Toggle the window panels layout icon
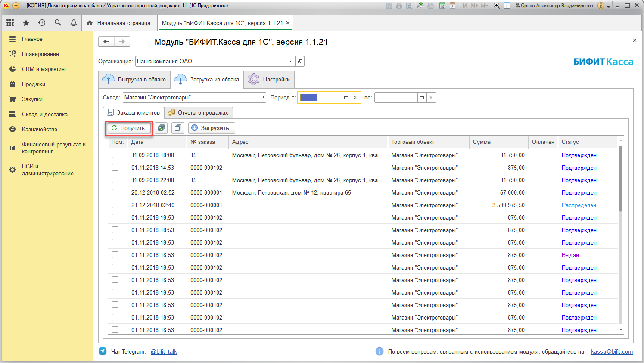The height and width of the screenshot is (363, 644). [507, 6]
